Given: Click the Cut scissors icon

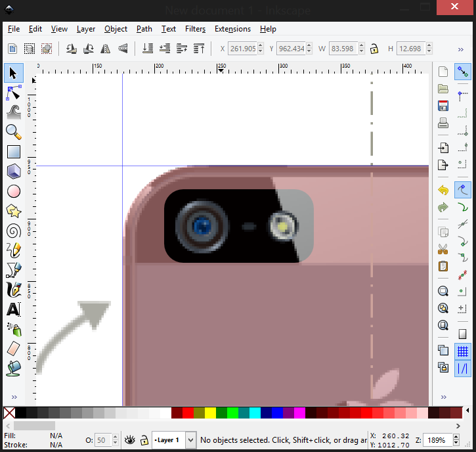Looking at the screenshot, I should [443, 249].
